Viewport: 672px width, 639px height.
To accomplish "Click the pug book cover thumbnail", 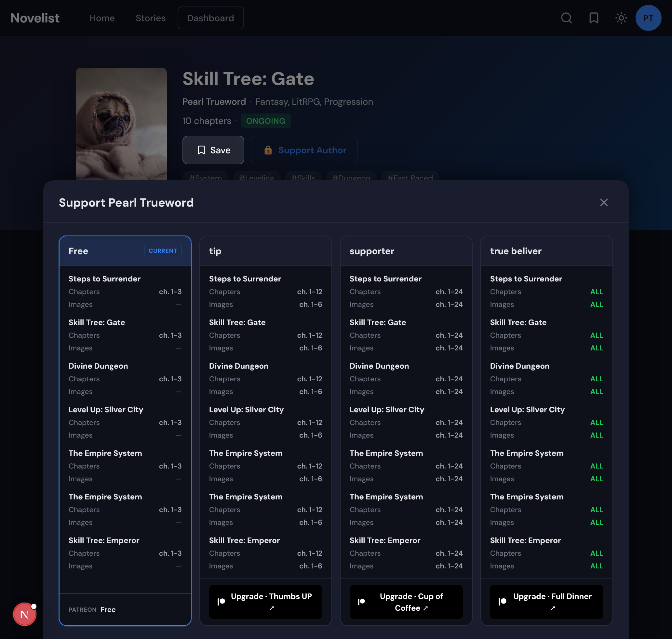I will 121,125.
